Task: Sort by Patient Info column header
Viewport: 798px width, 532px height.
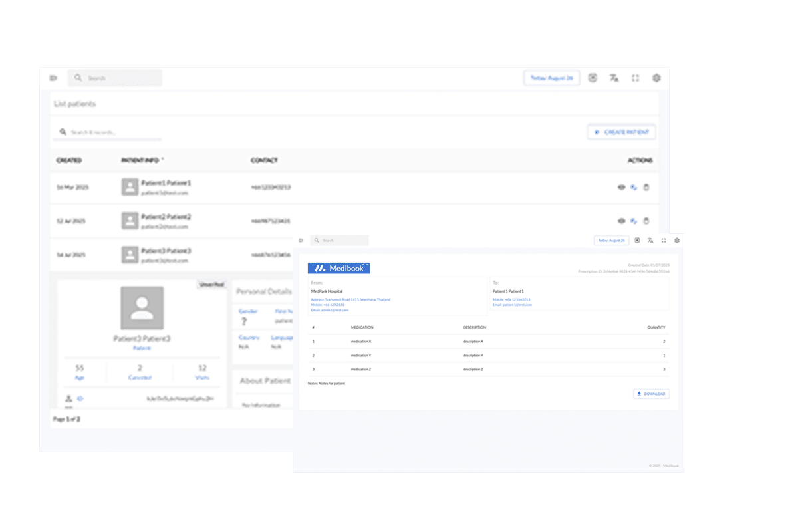Action: point(142,160)
